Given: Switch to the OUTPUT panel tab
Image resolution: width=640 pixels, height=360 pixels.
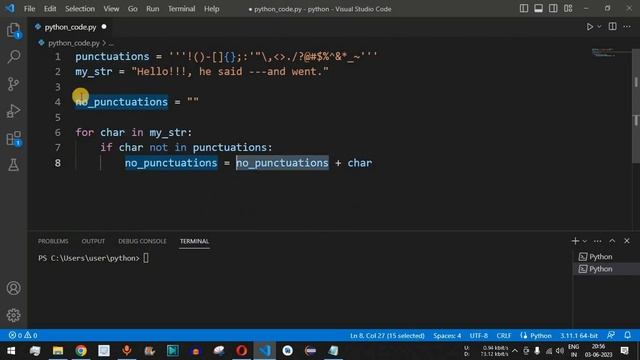Looking at the screenshot, I should pos(93,241).
